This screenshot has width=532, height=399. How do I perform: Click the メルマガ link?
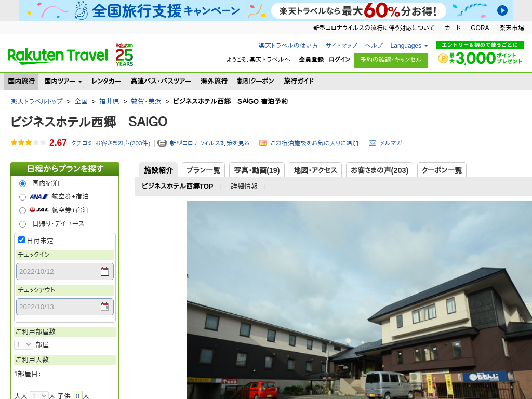tap(391, 143)
